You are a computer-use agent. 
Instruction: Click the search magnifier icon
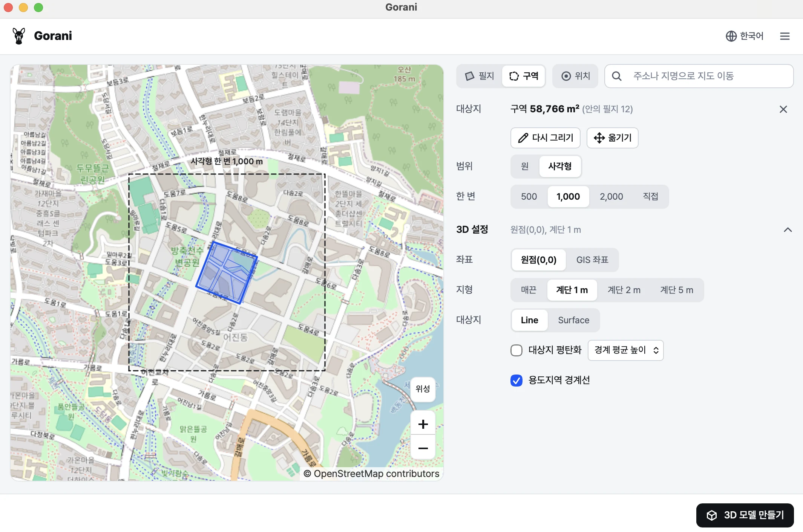tap(617, 76)
